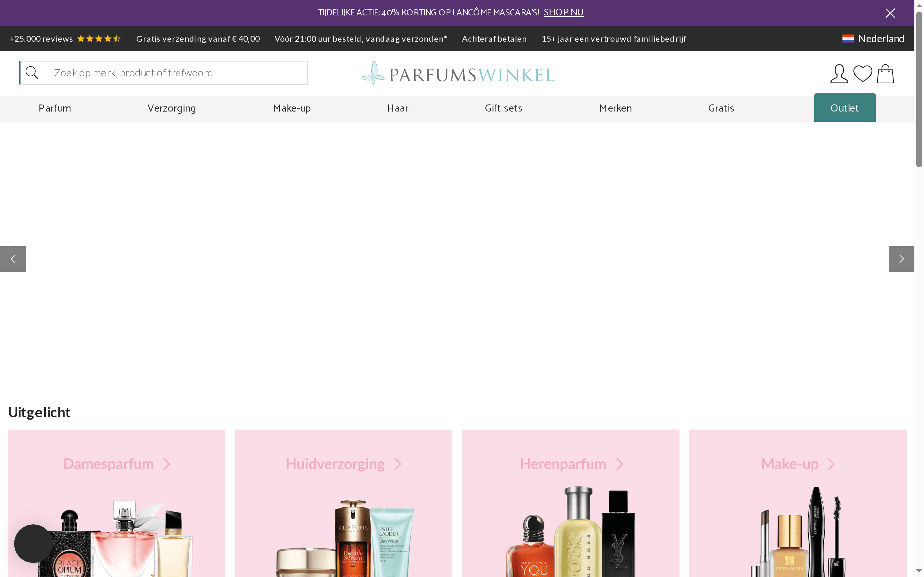
Task: Click the Parfumswinkel logo
Action: (457, 73)
